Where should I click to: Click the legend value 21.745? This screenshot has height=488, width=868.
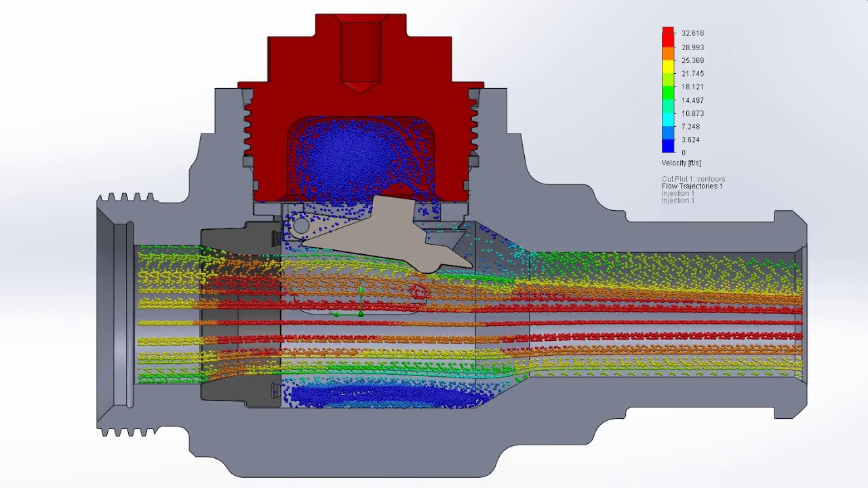click(692, 74)
